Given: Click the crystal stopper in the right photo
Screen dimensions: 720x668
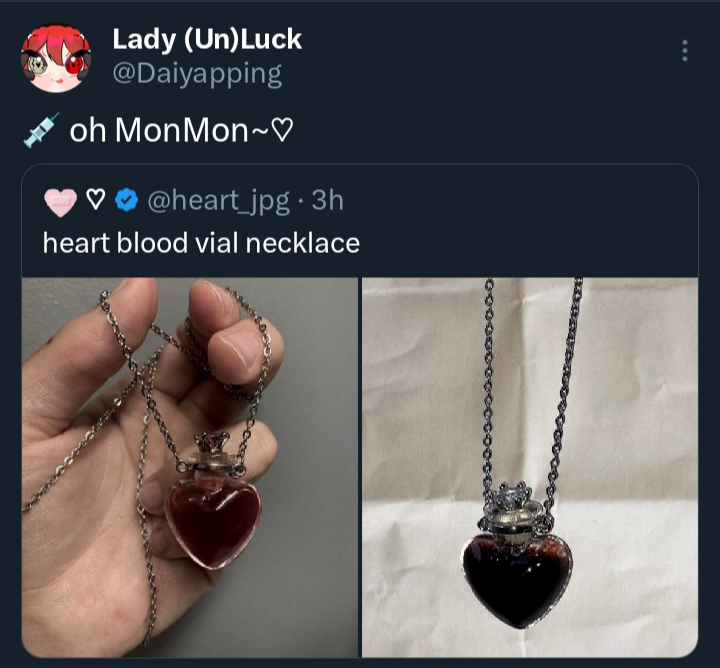Looking at the screenshot, I should [511, 495].
